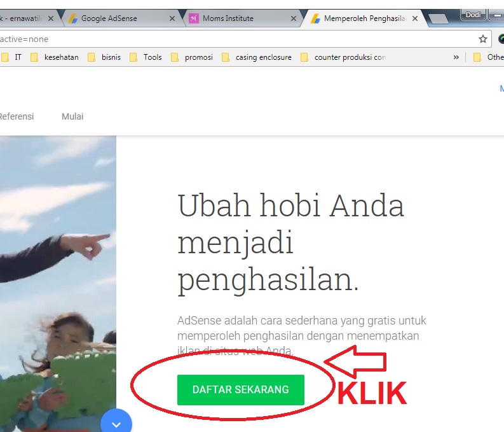
Task: Bookmark this page with the star icon
Action: click(483, 39)
